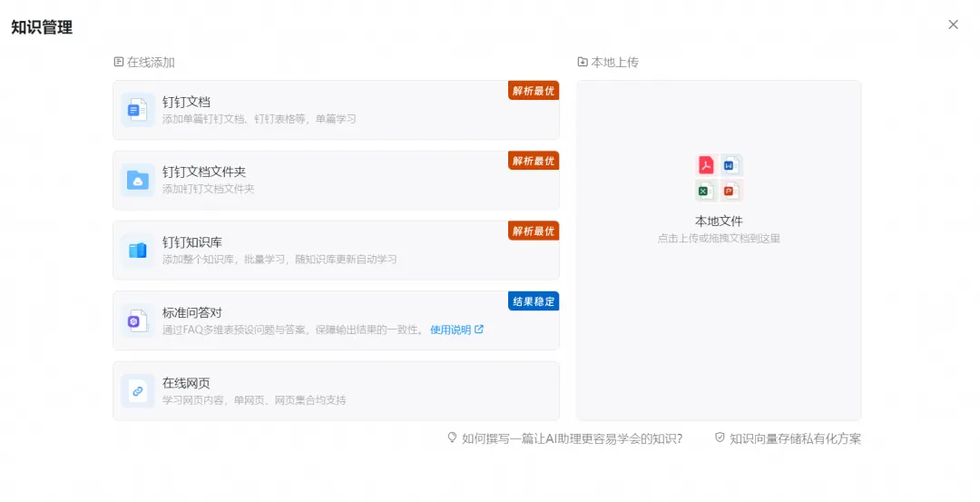Image resolution: width=980 pixels, height=502 pixels.
Task: Click the 钉钉文档 document icon
Action: [138, 110]
